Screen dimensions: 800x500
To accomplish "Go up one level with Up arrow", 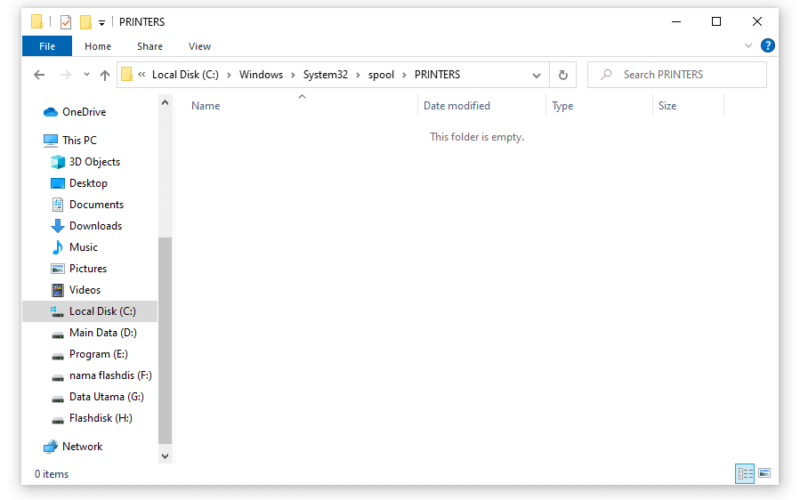I will coord(105,75).
